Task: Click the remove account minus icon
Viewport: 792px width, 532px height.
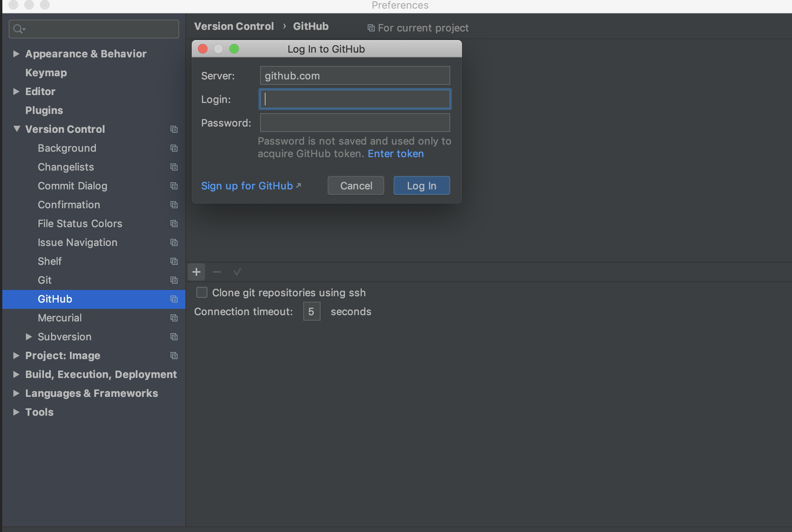Action: pos(217,272)
